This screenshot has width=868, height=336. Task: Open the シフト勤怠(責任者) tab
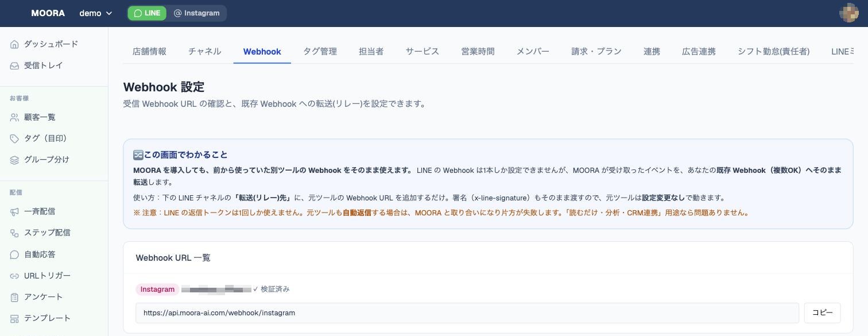[773, 51]
